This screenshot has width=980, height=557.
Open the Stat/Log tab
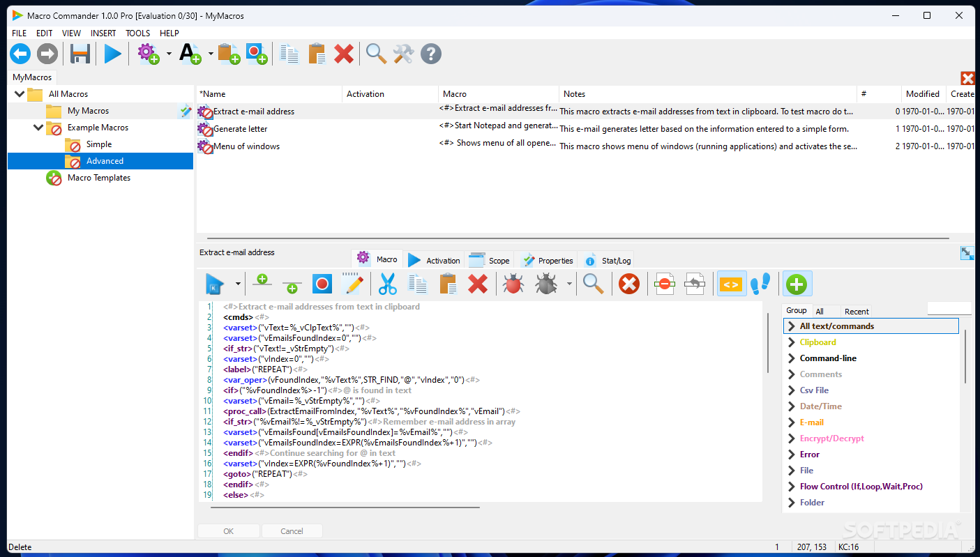coord(608,260)
